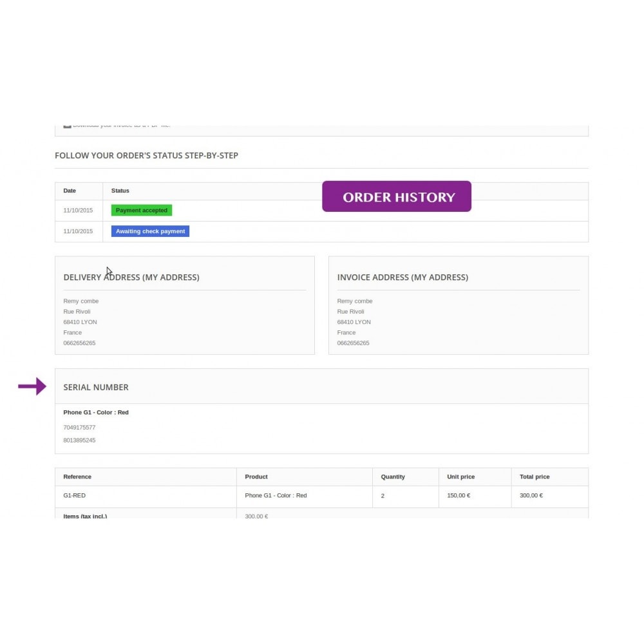Select France in delivery address
Screen dimensions: 644x644
click(72, 332)
